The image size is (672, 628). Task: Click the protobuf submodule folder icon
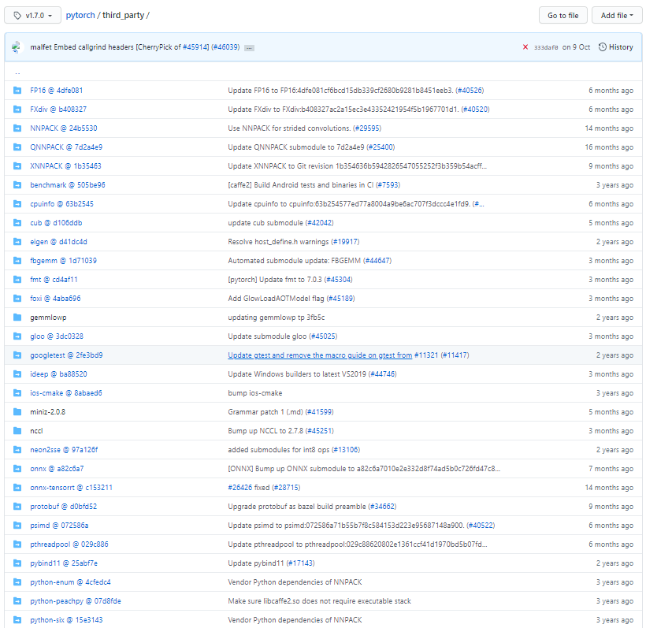point(17,506)
